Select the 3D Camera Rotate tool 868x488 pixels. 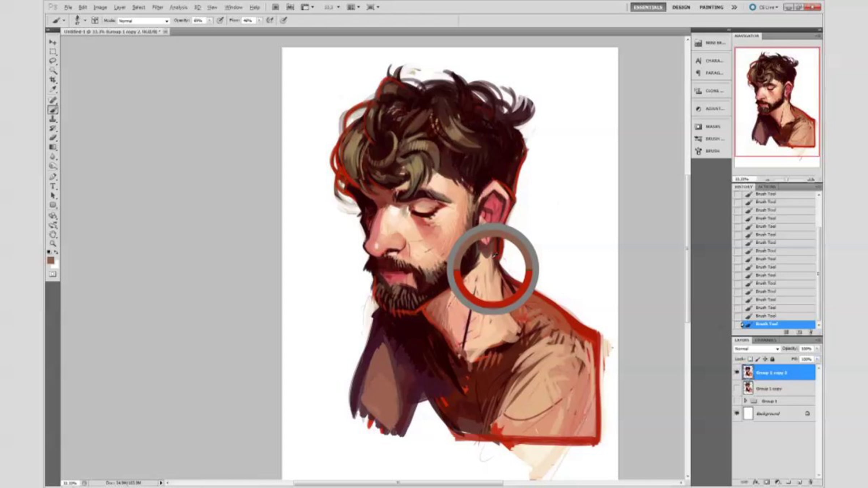53,225
